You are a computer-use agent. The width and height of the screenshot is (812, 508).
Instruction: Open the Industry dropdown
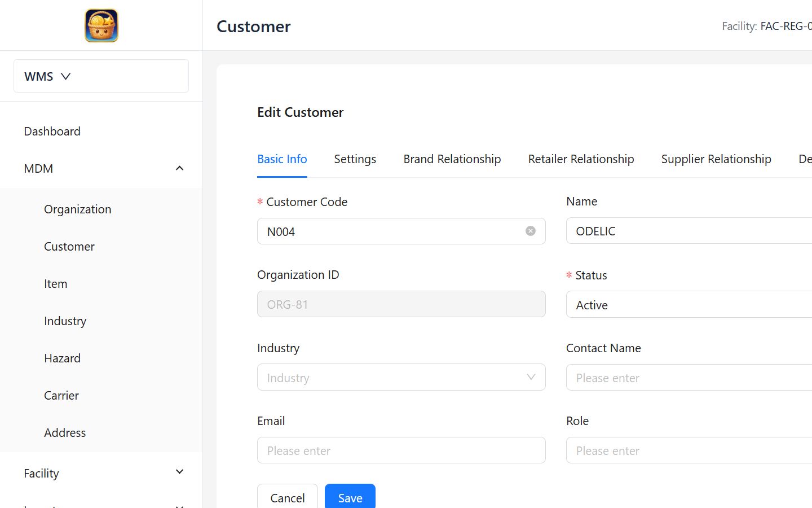pos(401,377)
